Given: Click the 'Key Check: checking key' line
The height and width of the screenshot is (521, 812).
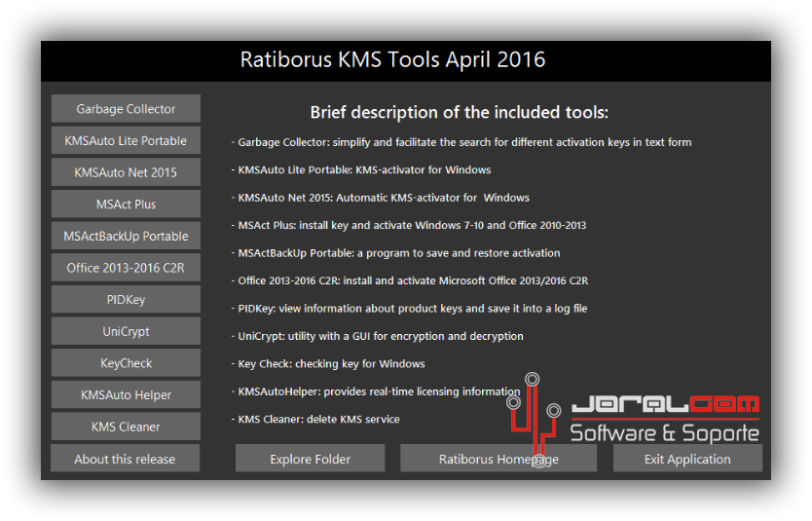Looking at the screenshot, I should 328,364.
